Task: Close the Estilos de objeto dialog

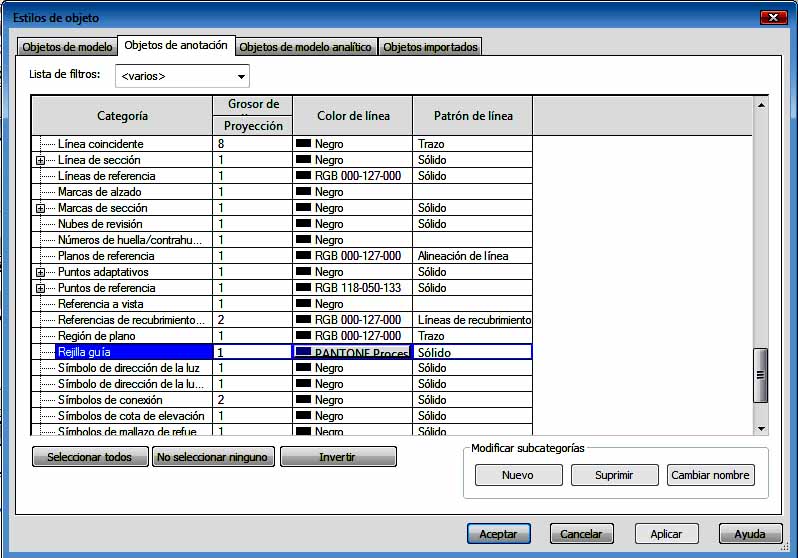Action: point(773,18)
